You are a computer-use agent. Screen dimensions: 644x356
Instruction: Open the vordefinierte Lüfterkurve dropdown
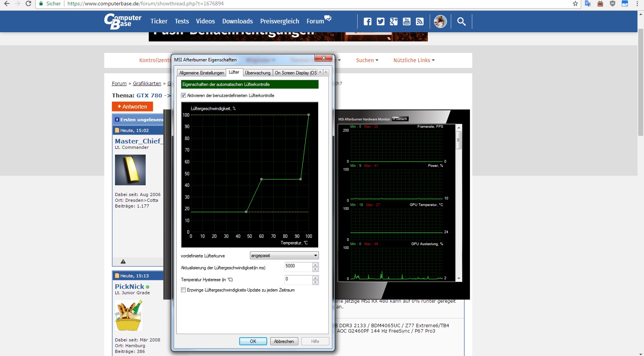[x=284, y=255]
